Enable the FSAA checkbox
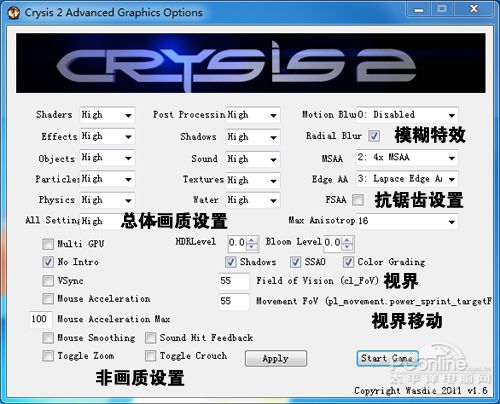500x404 pixels. click(x=358, y=200)
